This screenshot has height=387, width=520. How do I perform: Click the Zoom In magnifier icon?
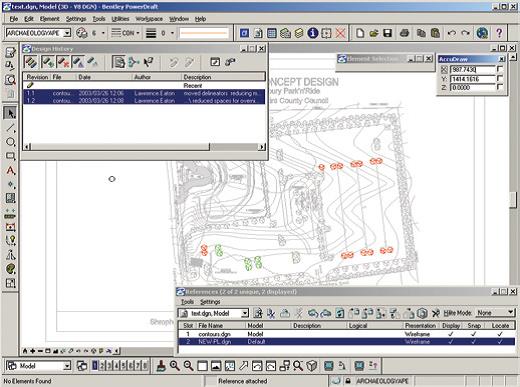coord(175,366)
